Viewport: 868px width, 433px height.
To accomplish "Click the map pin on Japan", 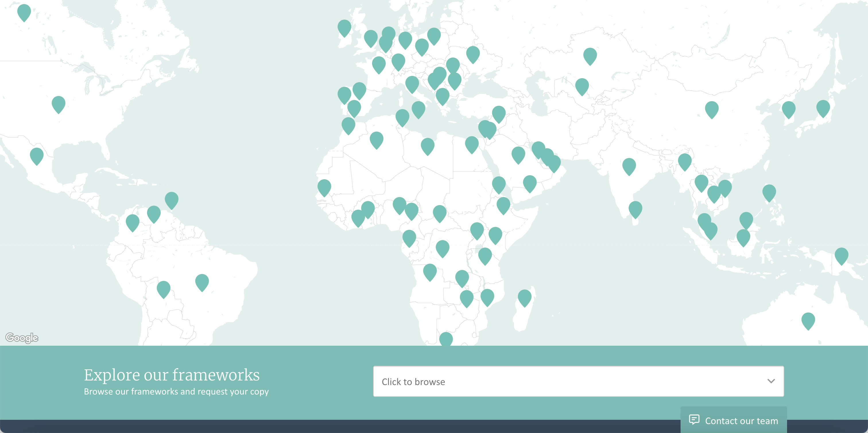I will (x=823, y=107).
